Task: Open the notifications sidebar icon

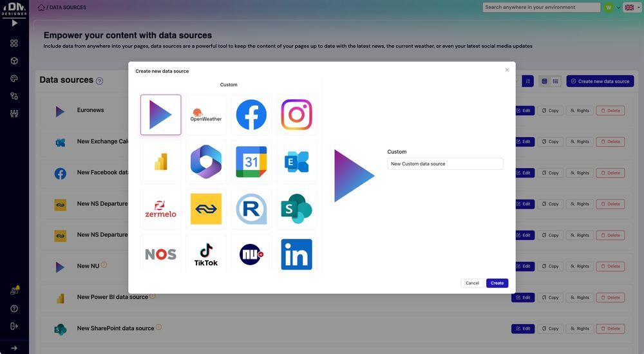Action: pos(15,290)
